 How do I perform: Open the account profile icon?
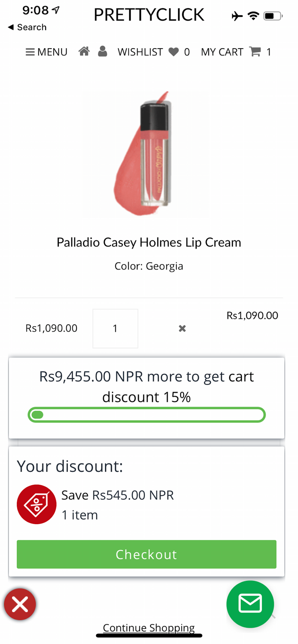[x=102, y=51]
